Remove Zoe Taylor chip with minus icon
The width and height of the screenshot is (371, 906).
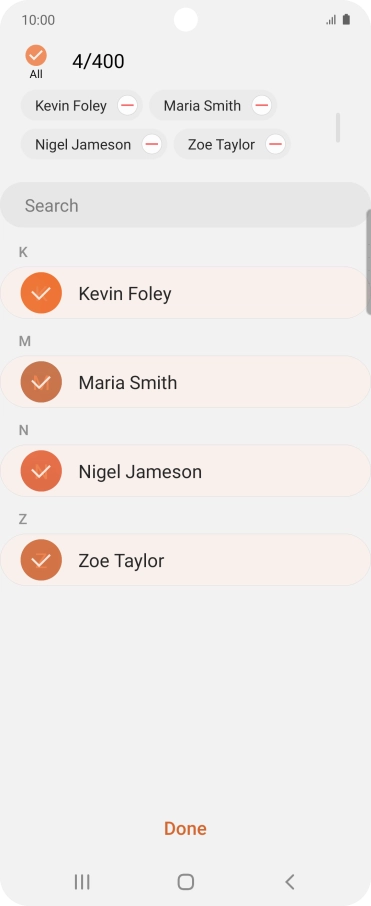276,144
